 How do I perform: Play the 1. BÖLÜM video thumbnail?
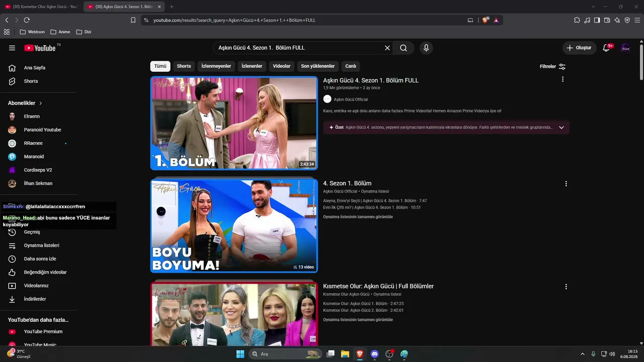tap(234, 123)
